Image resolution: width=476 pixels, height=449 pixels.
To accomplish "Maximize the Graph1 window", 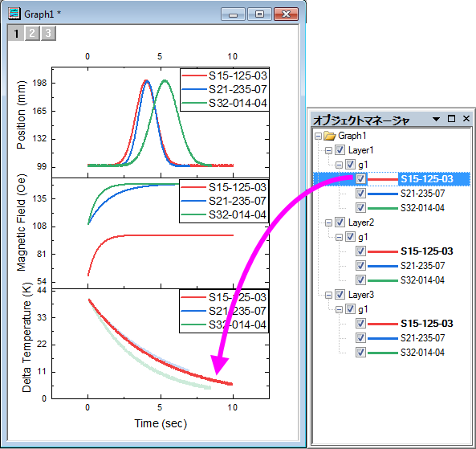I will [259, 14].
